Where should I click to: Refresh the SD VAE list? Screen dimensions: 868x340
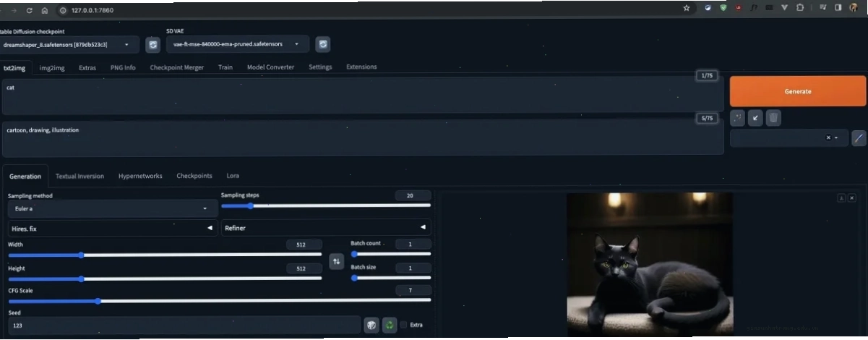323,44
